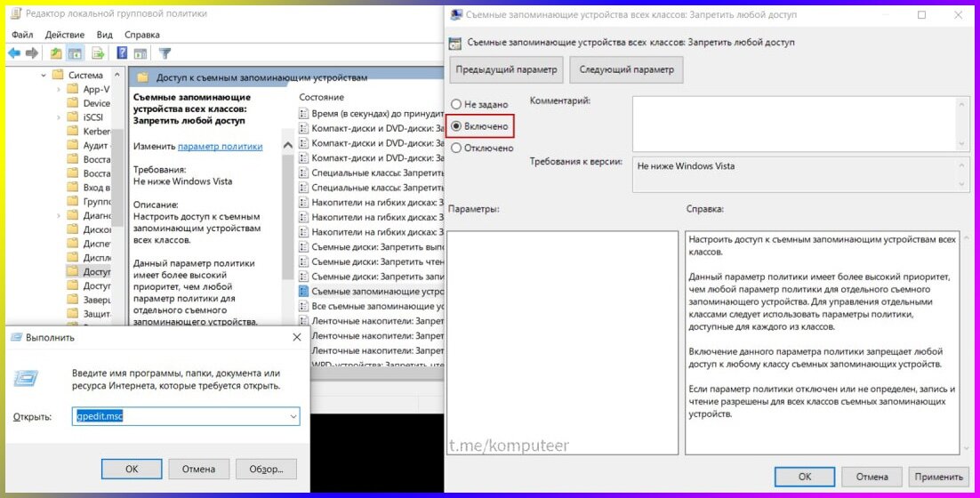980x498 pixels.
Task: Click the folder icon next to Device
Action: pos(73,103)
